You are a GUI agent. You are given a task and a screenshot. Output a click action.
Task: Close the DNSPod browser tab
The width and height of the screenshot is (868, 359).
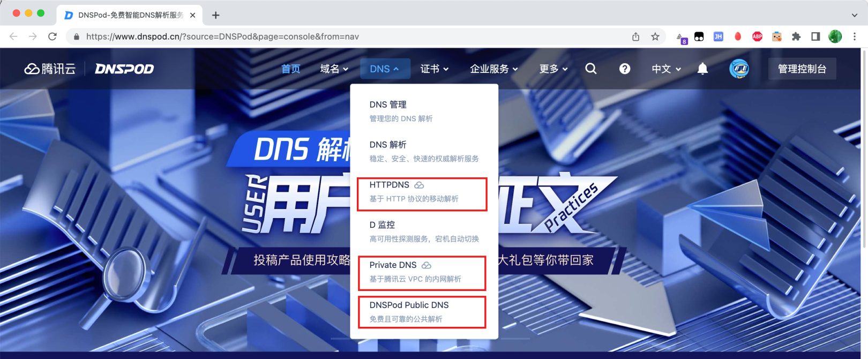[192, 15]
